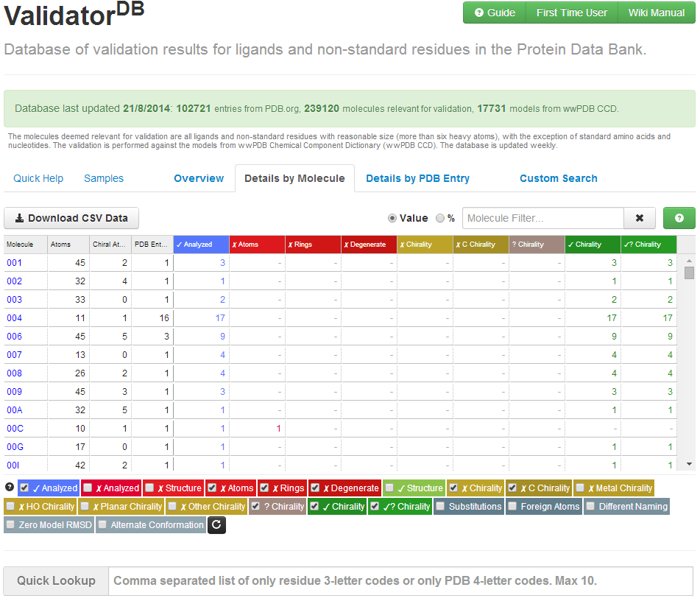
Task: Enable the Different Naming checkbox
Action: click(590, 506)
